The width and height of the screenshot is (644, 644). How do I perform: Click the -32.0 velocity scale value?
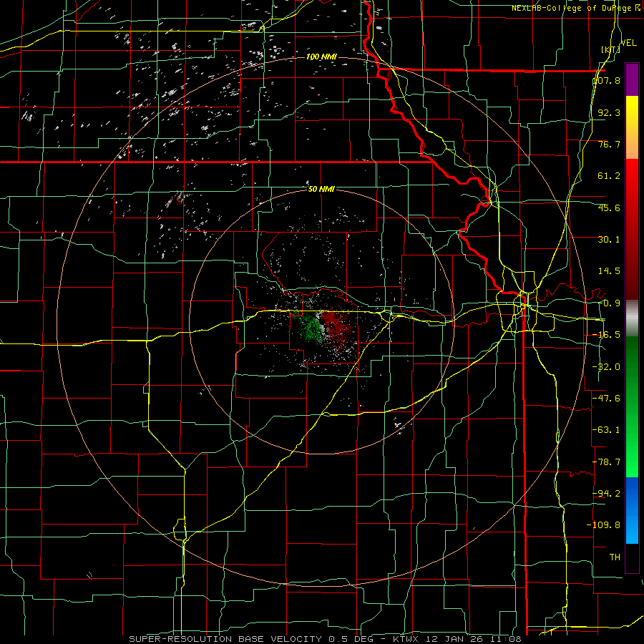click(607, 367)
